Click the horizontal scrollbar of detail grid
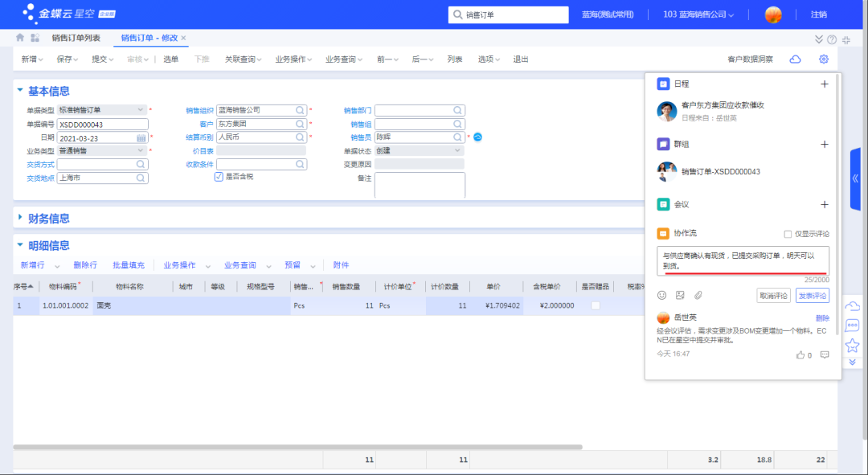This screenshot has height=475, width=868. [298, 447]
